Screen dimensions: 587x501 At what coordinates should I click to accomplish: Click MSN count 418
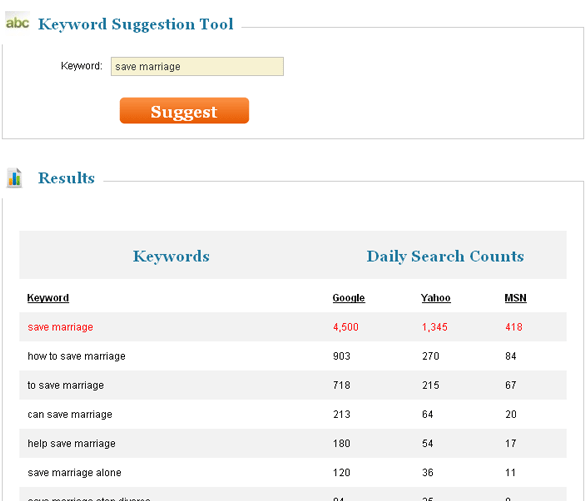[514, 327]
